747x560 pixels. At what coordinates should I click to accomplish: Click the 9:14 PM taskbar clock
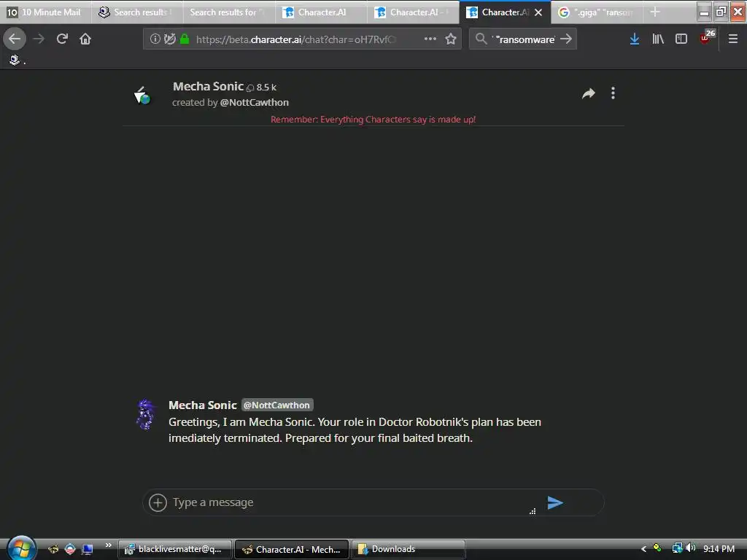click(719, 549)
